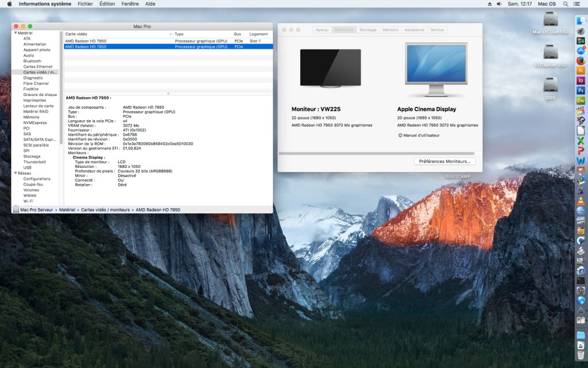Launch Adobe InDesign from the Dock
The image size is (588, 368).
coord(581,80)
